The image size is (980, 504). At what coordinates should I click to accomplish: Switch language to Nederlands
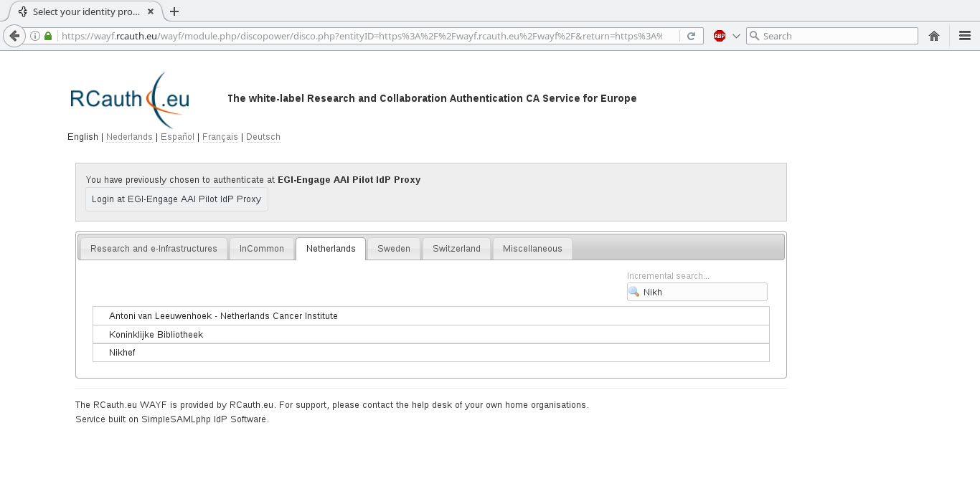pos(129,137)
